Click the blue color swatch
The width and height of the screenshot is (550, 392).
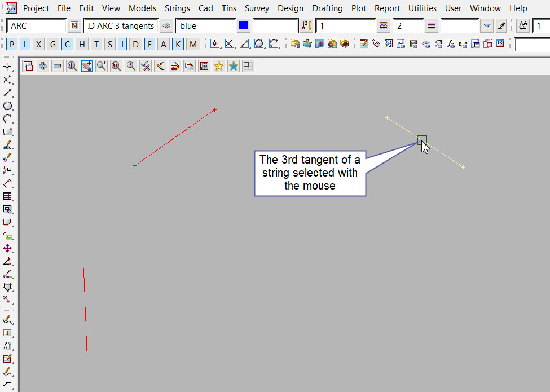[x=244, y=26]
